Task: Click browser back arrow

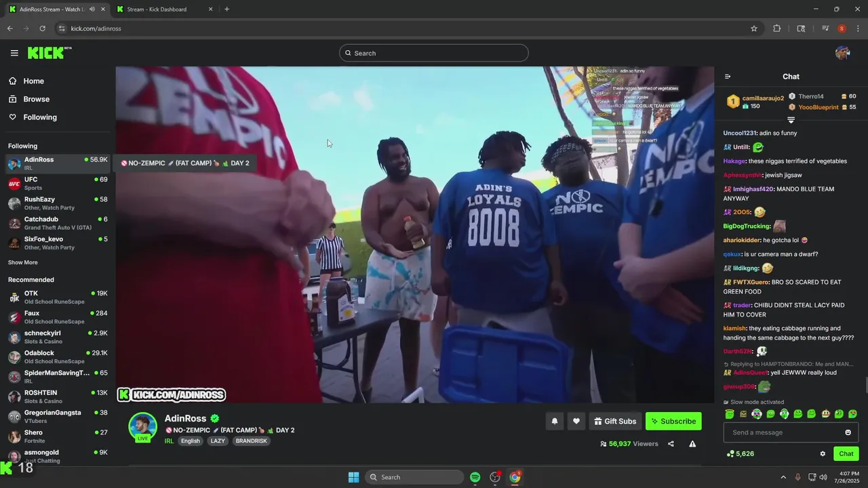Action: [x=9, y=28]
